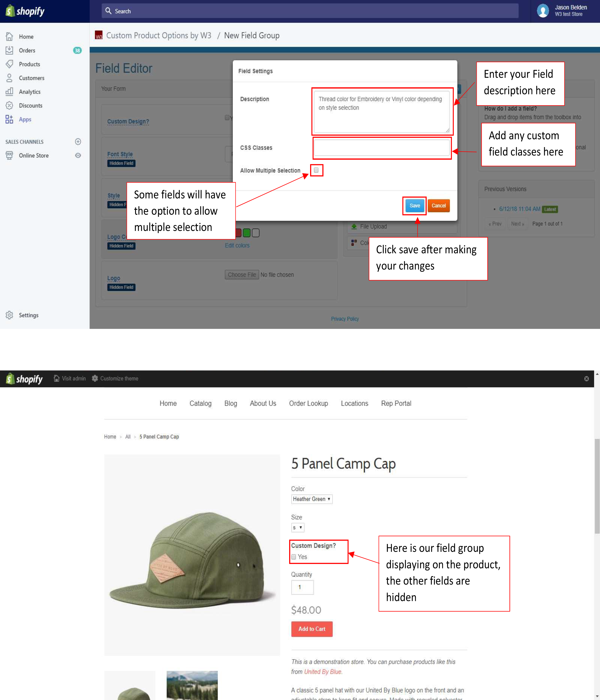
Task: Check Yes under Custom Design on product page
Action: (x=294, y=557)
